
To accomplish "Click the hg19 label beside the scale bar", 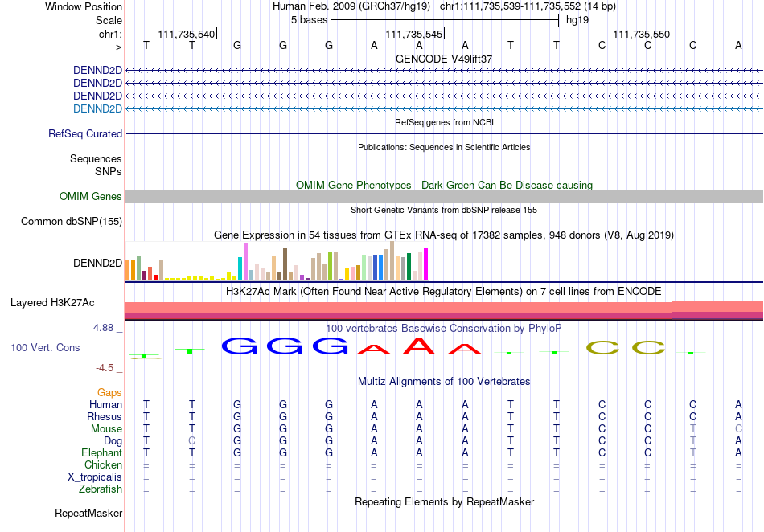I will (577, 20).
